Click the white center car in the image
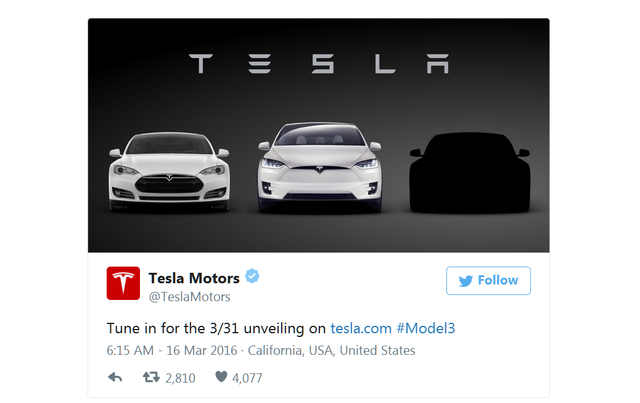 point(318,168)
